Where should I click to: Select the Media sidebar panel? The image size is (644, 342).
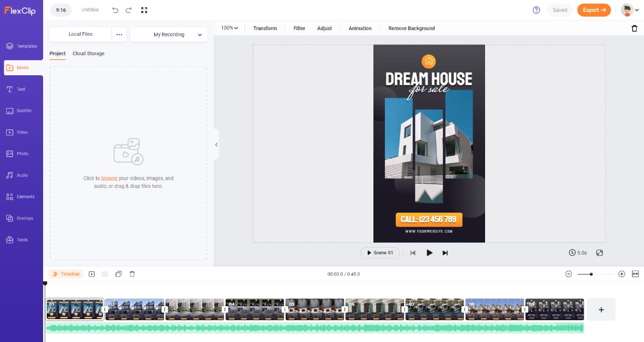(x=22, y=67)
